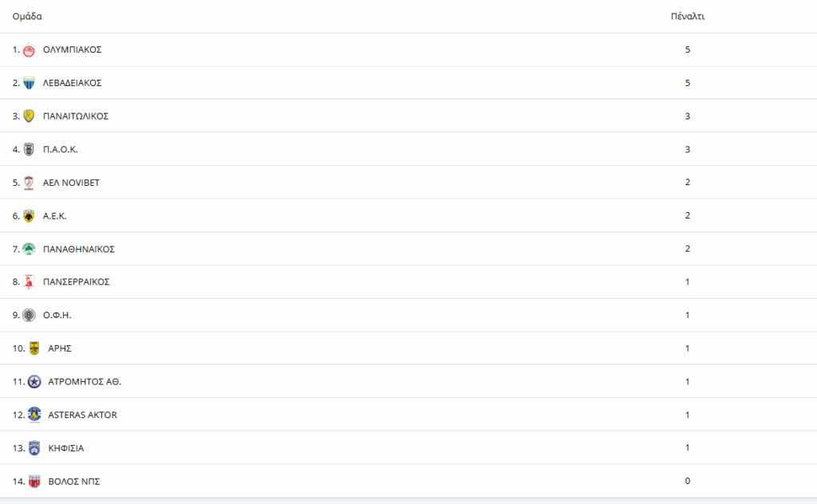Click the A.E.K. yellow-black logo
Viewport: 817px width, 504px height.
tap(29, 216)
